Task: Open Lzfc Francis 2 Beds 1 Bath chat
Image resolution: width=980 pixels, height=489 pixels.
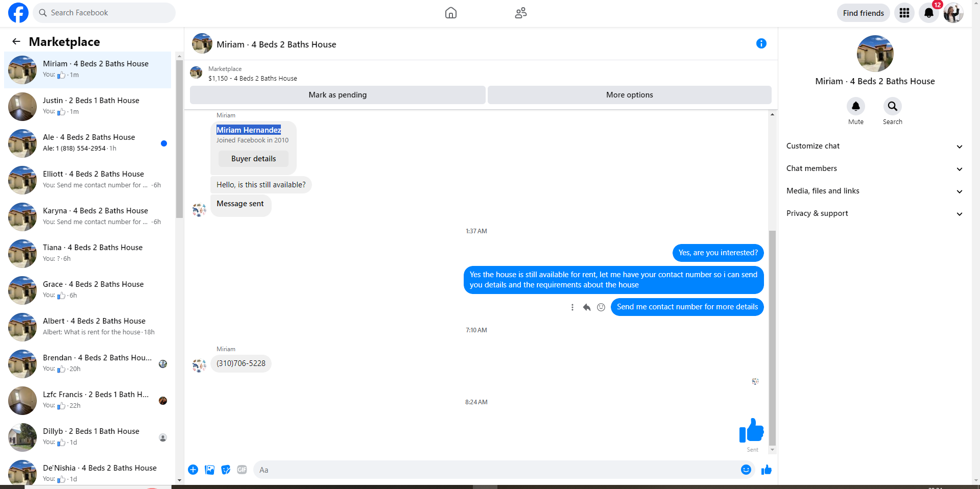Action: pyautogui.click(x=88, y=400)
